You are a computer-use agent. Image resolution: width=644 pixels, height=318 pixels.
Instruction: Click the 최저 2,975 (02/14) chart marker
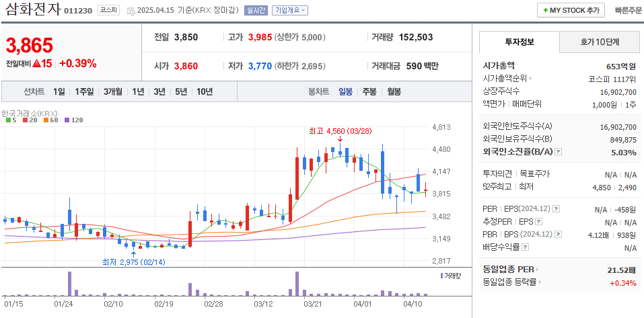pos(133,262)
